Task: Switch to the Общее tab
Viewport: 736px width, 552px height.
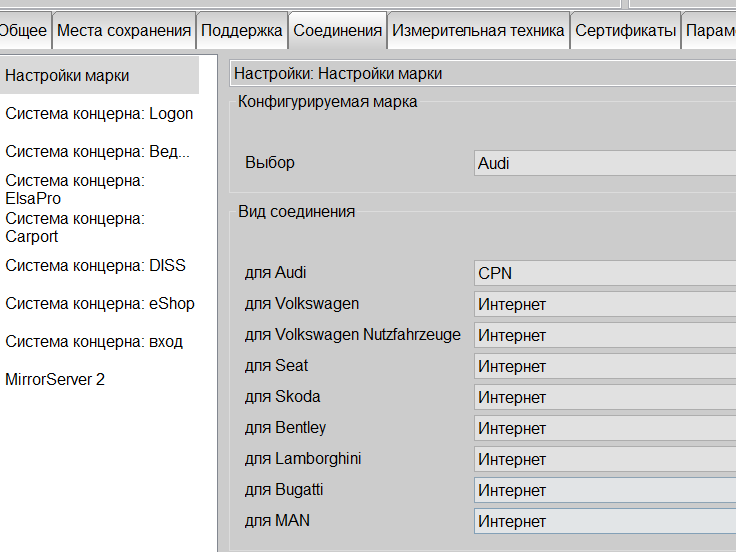Action: point(24,31)
